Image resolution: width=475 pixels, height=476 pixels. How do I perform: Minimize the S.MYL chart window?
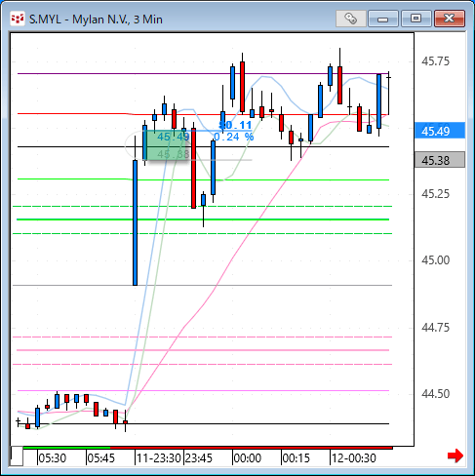[383, 19]
